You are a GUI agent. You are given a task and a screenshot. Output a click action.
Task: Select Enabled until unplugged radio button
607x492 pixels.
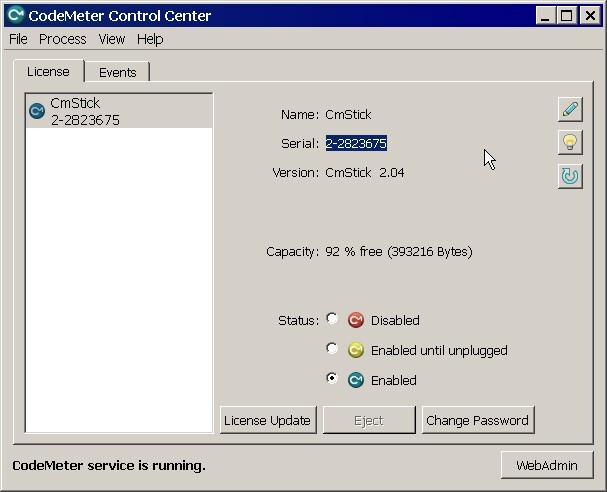point(332,348)
